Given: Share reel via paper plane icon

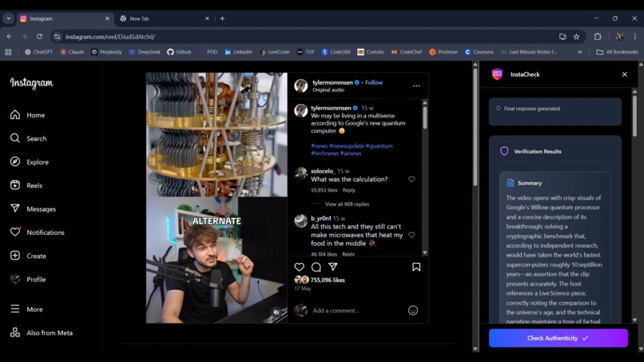Looking at the screenshot, I should click(x=332, y=267).
